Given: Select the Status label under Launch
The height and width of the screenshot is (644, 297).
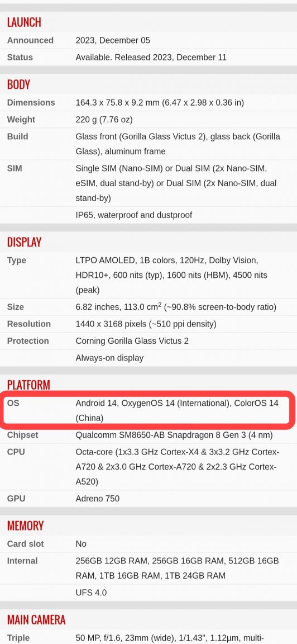Looking at the screenshot, I should 20,57.
